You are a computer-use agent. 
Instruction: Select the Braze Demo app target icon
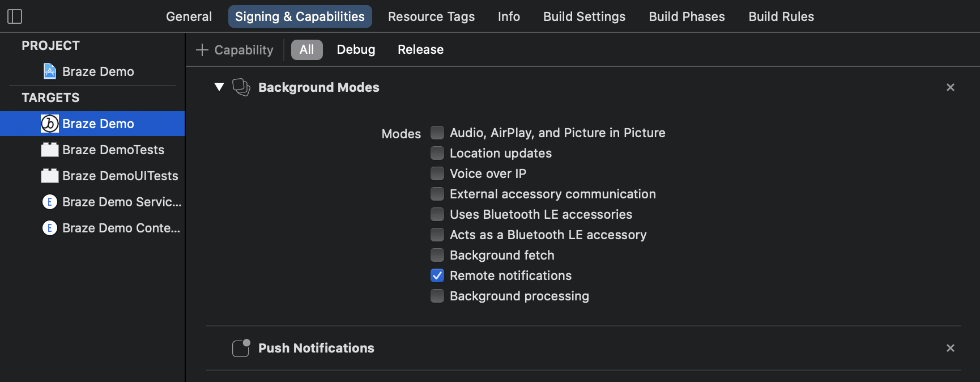tap(50, 124)
